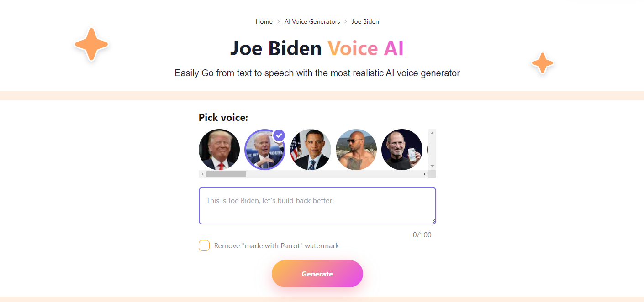644x302 pixels.
Task: Click the up arrow of the vertical scrollbar
Action: 432,132
